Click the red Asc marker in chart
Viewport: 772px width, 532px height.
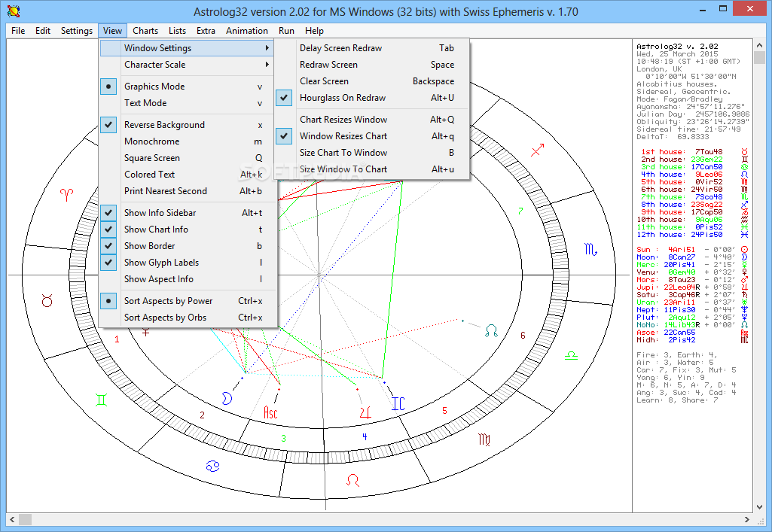tap(271, 412)
